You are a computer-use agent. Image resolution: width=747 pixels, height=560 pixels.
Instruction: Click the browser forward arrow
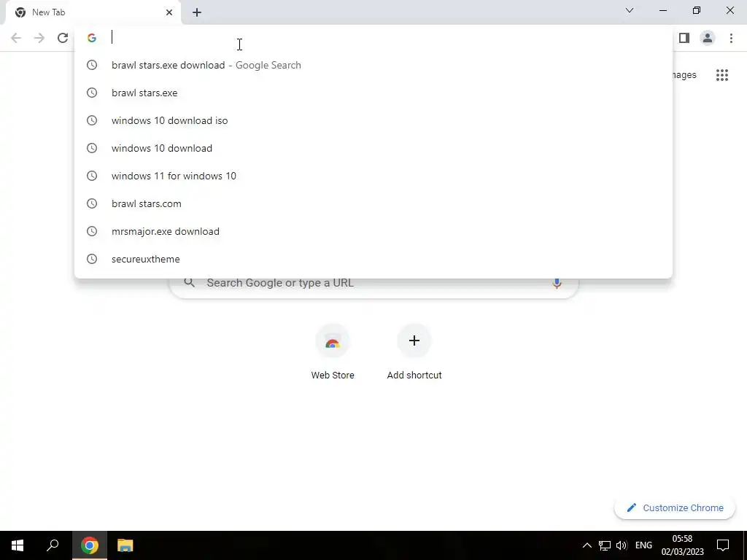click(x=39, y=38)
